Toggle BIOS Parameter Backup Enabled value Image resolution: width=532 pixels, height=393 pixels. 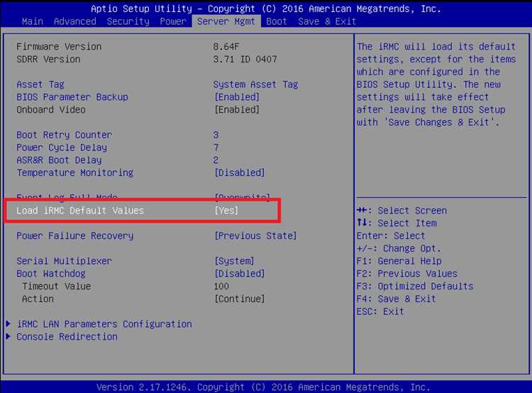(x=237, y=97)
